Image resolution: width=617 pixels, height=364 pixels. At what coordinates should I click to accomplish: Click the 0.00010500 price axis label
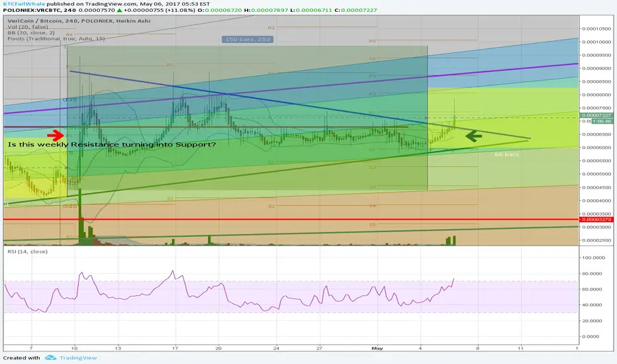click(x=597, y=28)
